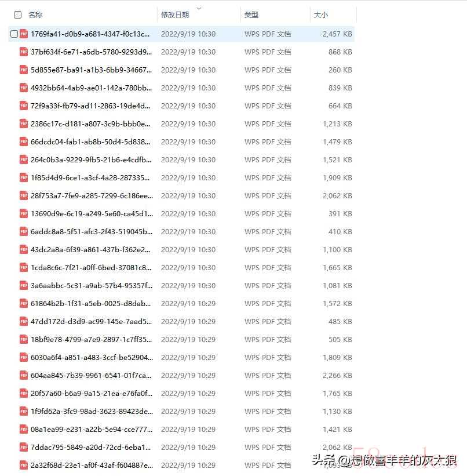Image resolution: width=467 pixels, height=476 pixels.
Task: Sort files by the 名称 column header
Action: (35, 14)
